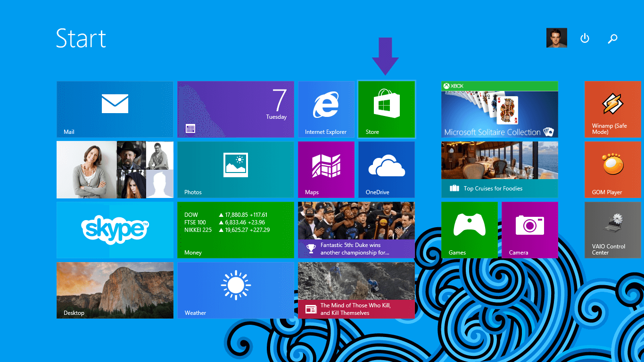644x362 pixels.
Task: Launch the Maps tile
Action: click(x=326, y=170)
